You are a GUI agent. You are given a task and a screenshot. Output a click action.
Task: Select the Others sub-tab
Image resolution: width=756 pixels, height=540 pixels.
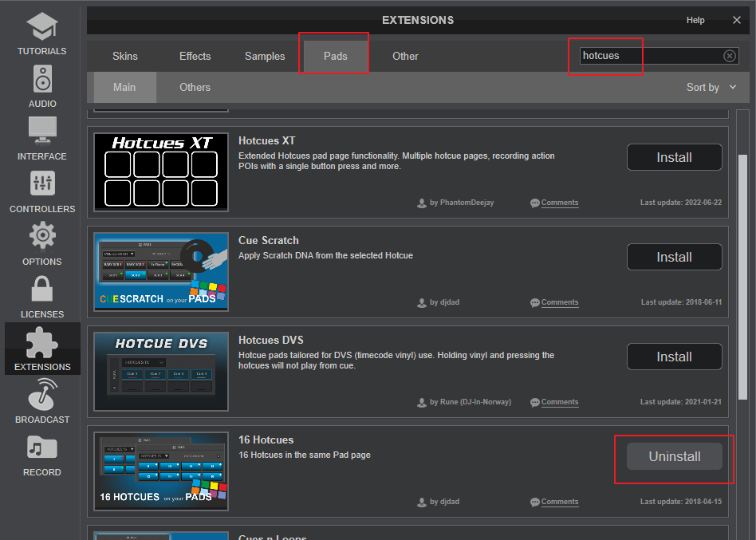click(195, 87)
